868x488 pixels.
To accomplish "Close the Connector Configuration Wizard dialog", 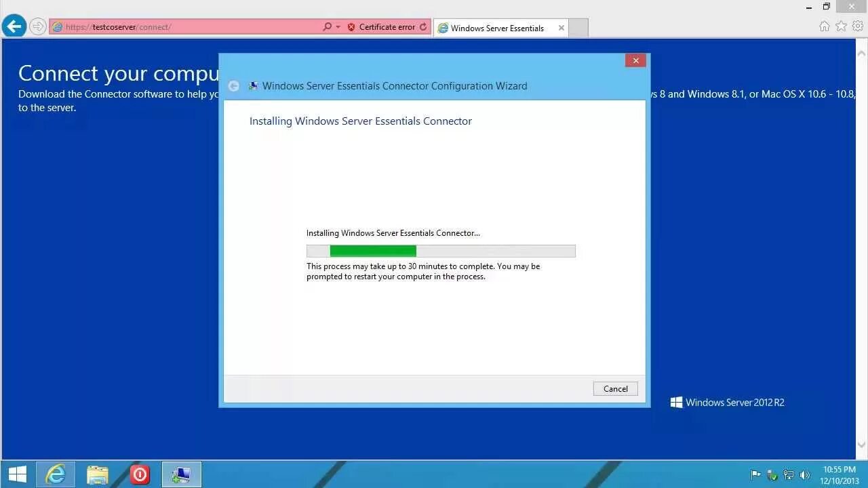I will point(635,60).
